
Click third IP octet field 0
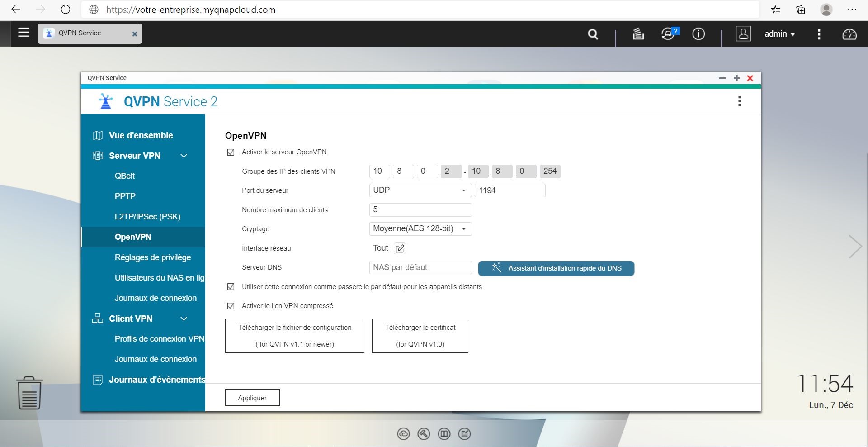tap(427, 171)
